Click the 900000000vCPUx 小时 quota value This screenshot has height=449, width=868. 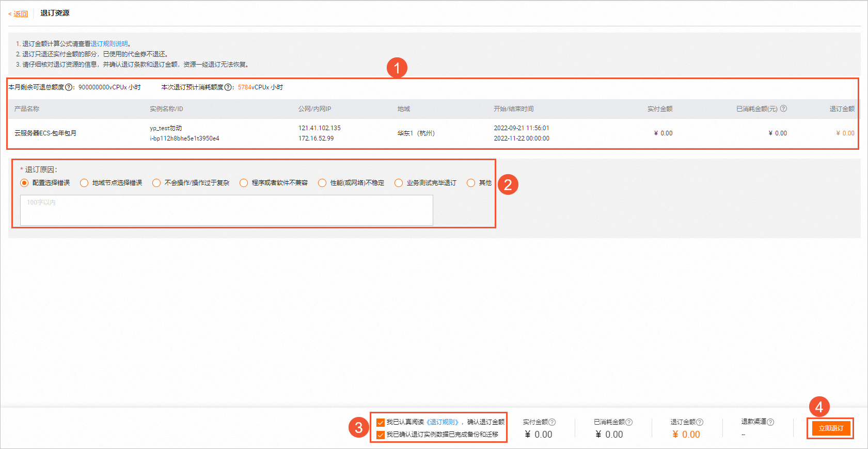pyautogui.click(x=109, y=87)
